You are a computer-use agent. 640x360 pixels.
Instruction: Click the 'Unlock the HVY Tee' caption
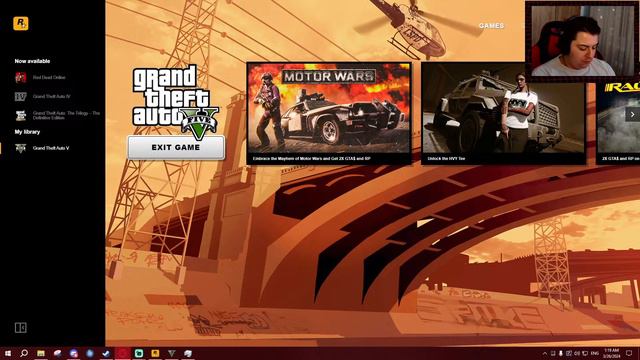(x=446, y=158)
